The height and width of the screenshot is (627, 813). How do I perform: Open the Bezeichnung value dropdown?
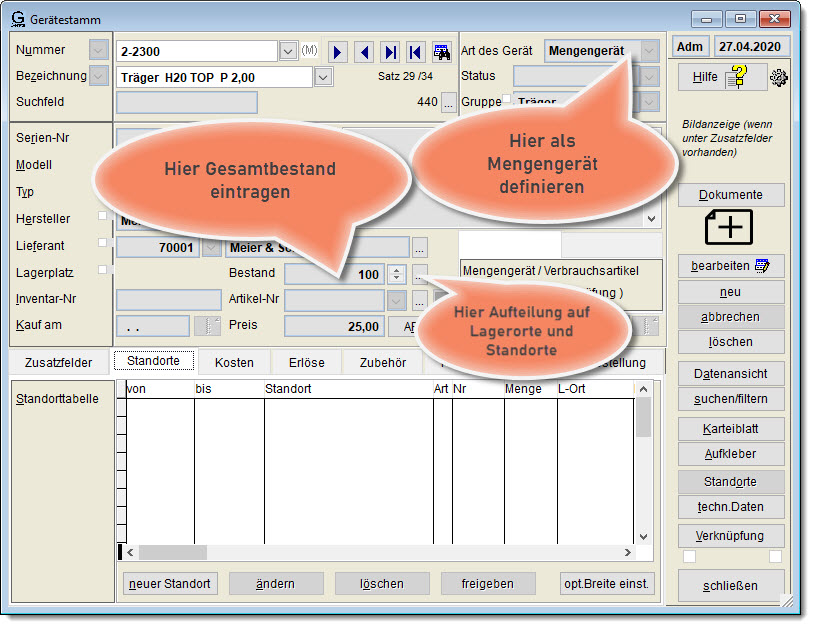(x=324, y=77)
